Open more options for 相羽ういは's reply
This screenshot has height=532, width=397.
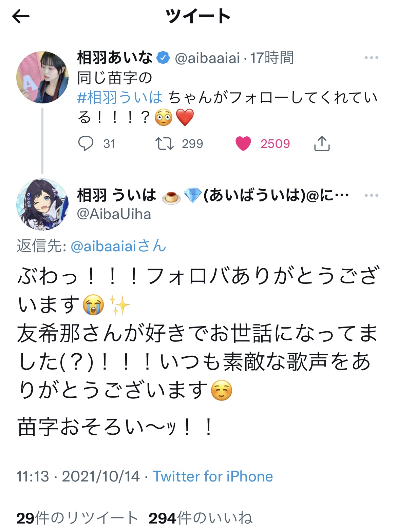pos(371,195)
